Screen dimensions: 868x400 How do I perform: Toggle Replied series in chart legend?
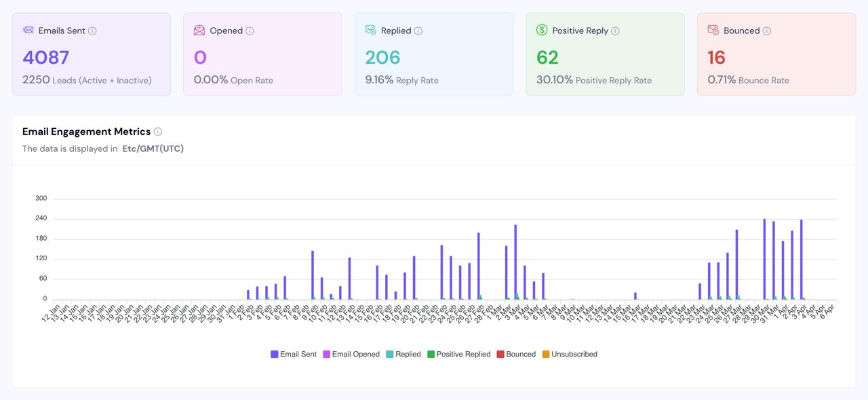[403, 354]
